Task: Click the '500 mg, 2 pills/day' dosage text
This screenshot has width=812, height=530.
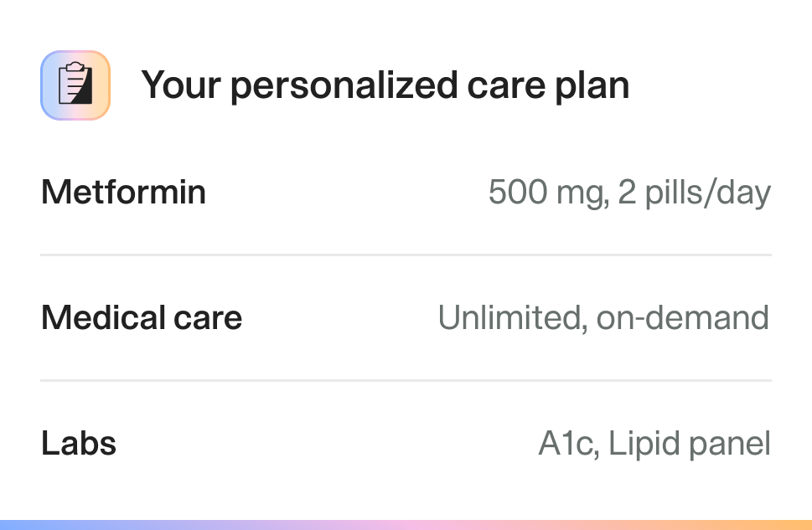Action: click(x=629, y=193)
